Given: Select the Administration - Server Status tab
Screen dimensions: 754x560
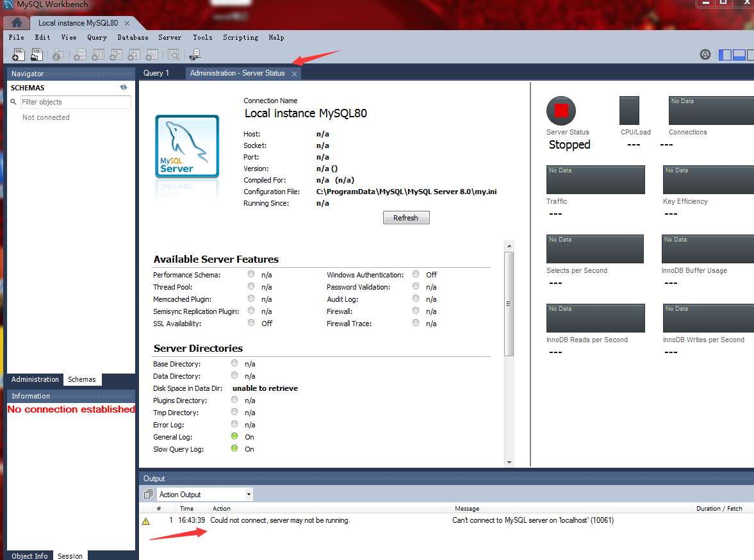Looking at the screenshot, I should (238, 73).
